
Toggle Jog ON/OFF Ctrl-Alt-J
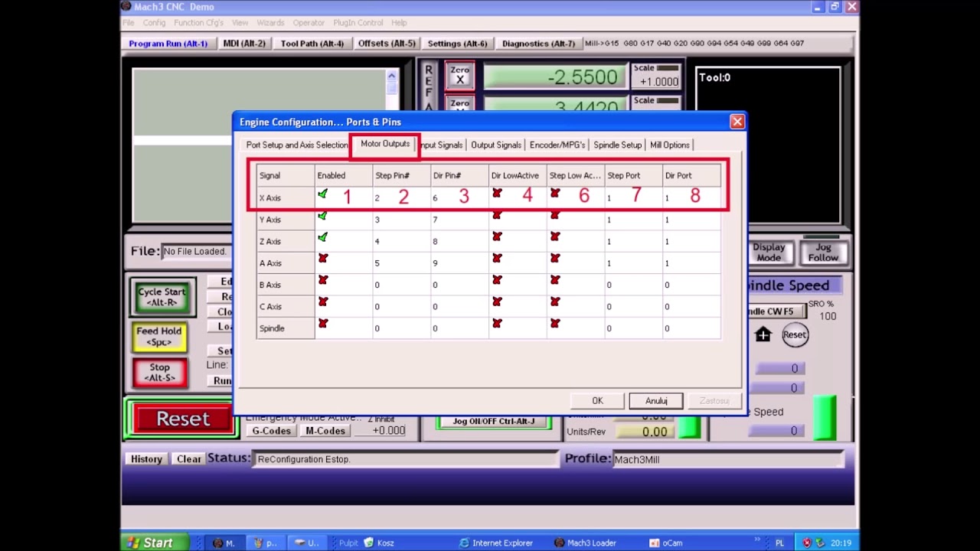pyautogui.click(x=494, y=422)
